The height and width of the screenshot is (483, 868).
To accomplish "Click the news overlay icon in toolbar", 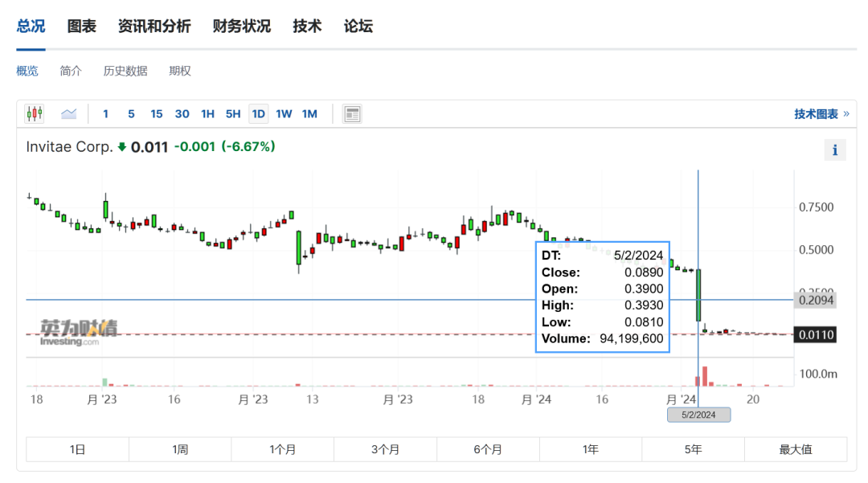I will 352,113.
